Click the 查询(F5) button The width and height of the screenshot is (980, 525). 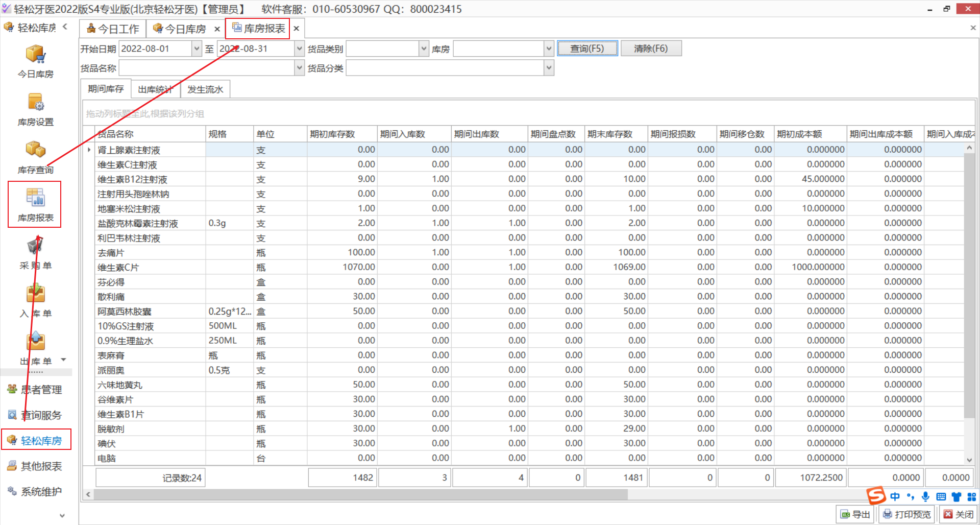pos(587,49)
